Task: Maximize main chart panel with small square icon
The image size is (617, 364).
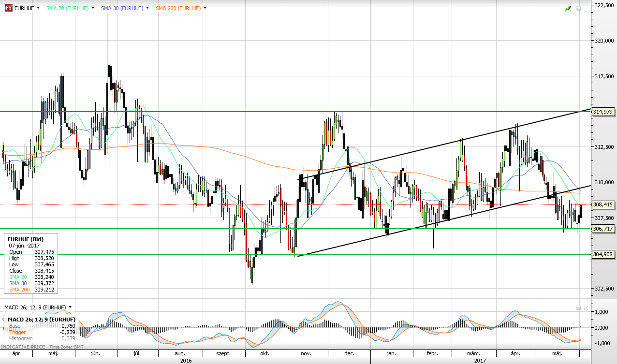Action: 579,9
